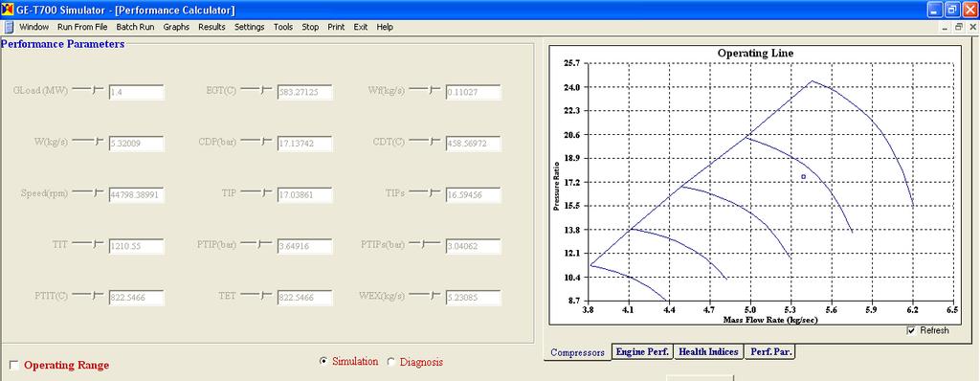
Task: Select the Diagnosis radio button
Action: click(x=391, y=362)
